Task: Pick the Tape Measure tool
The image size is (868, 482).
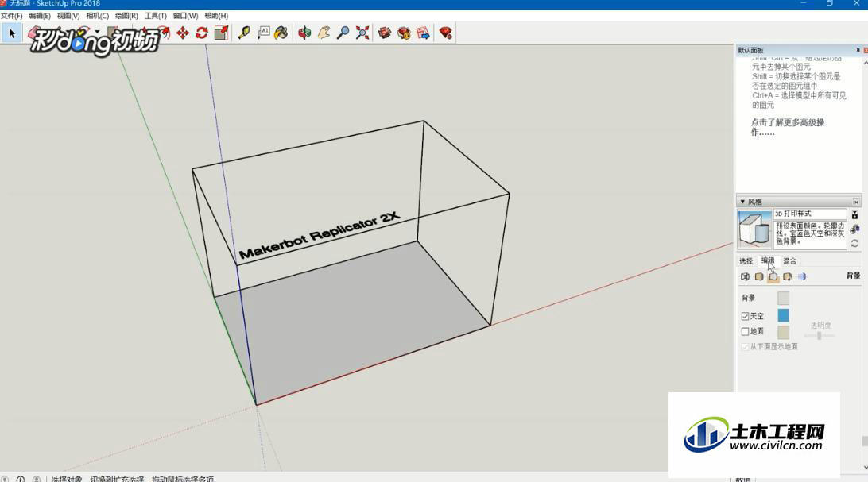Action: (244, 33)
